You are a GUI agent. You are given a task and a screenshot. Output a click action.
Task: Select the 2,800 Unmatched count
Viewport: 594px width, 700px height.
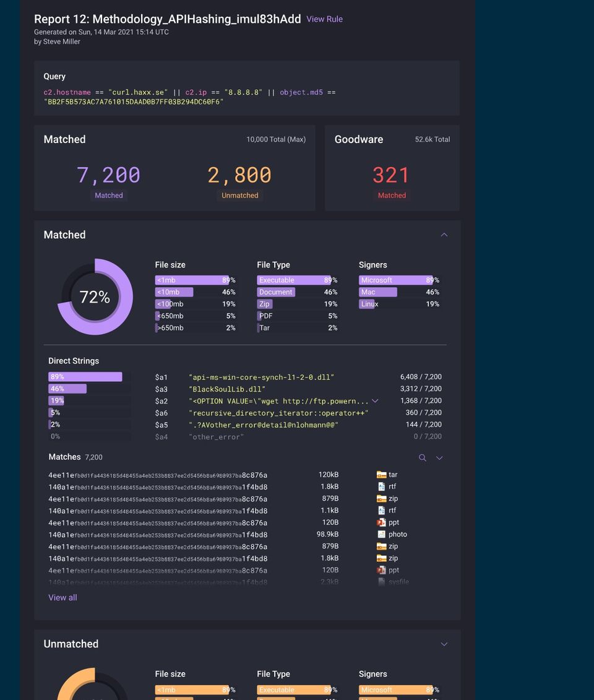coord(239,175)
